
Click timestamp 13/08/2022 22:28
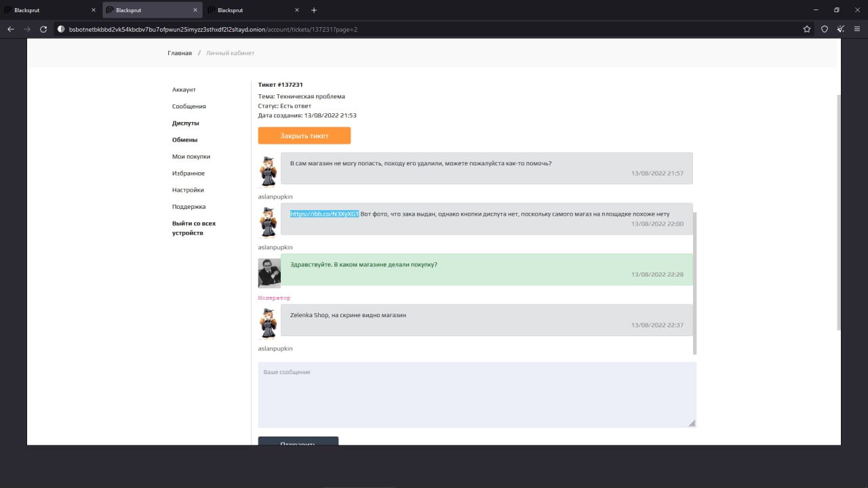[x=657, y=274]
